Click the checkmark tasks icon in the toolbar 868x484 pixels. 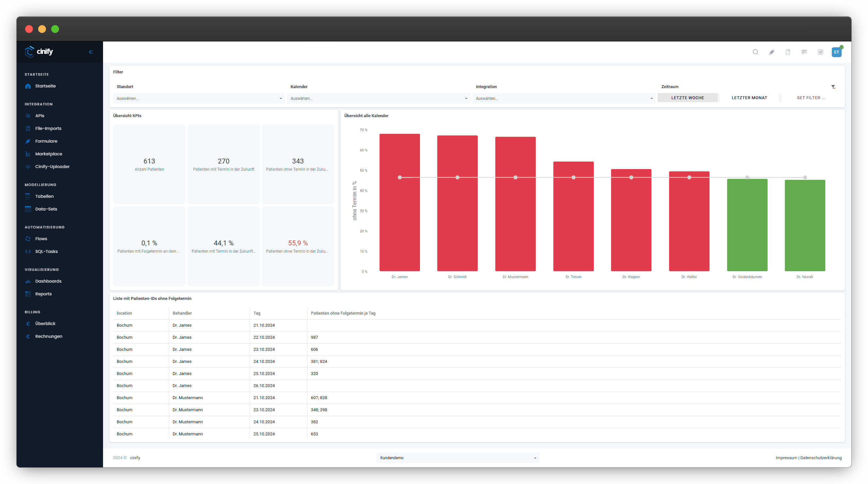820,52
